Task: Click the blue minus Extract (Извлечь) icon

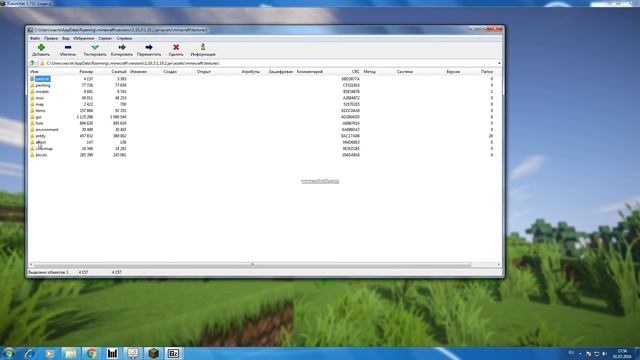Action: click(x=68, y=48)
